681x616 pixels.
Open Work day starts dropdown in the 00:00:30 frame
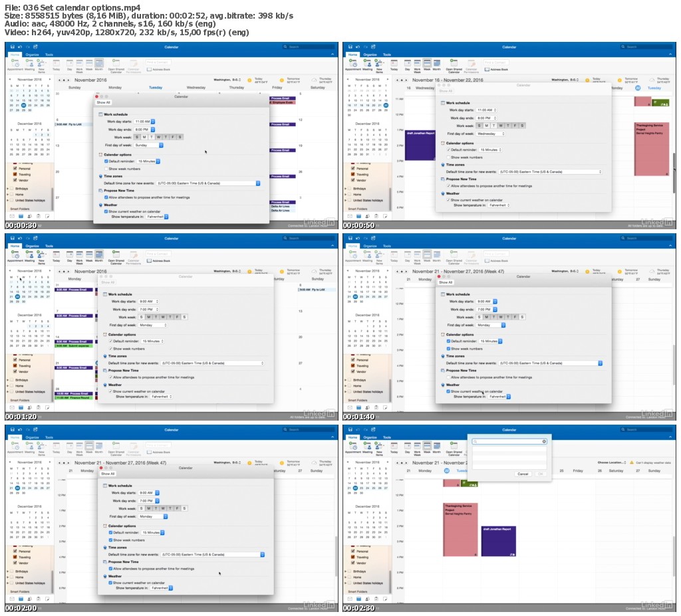[144, 122]
